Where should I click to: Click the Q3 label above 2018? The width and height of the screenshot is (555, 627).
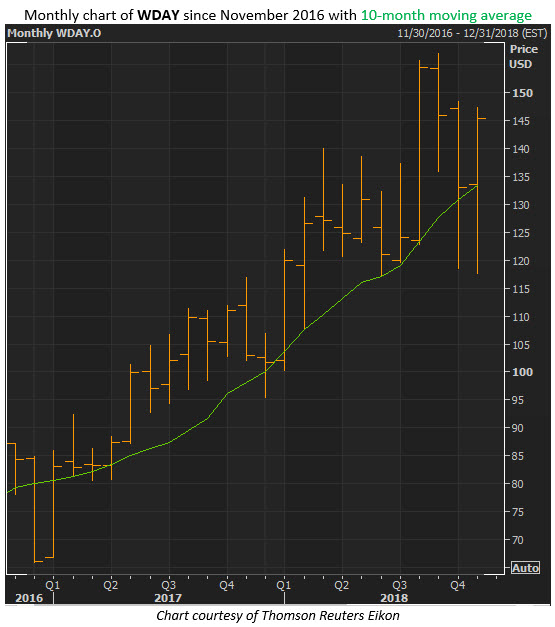[399, 585]
